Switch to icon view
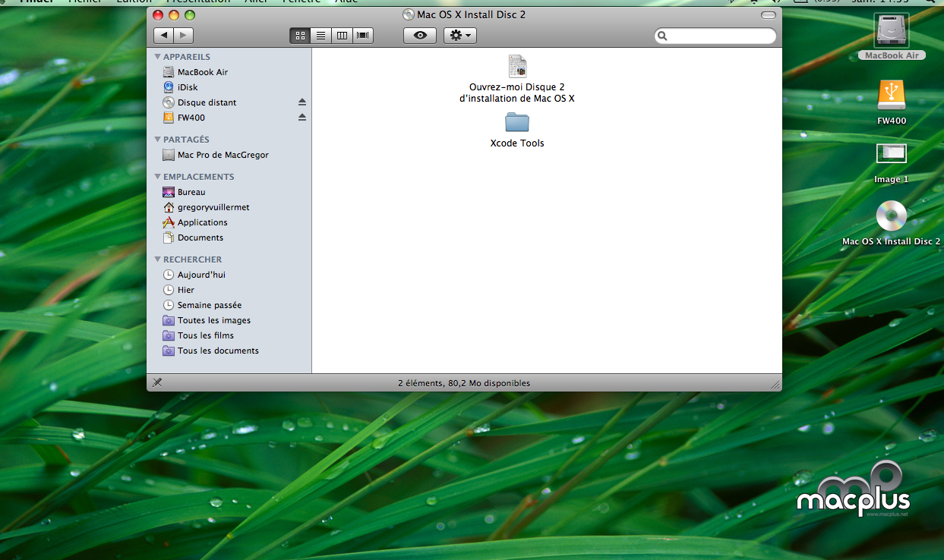The width and height of the screenshot is (944, 560). [300, 36]
